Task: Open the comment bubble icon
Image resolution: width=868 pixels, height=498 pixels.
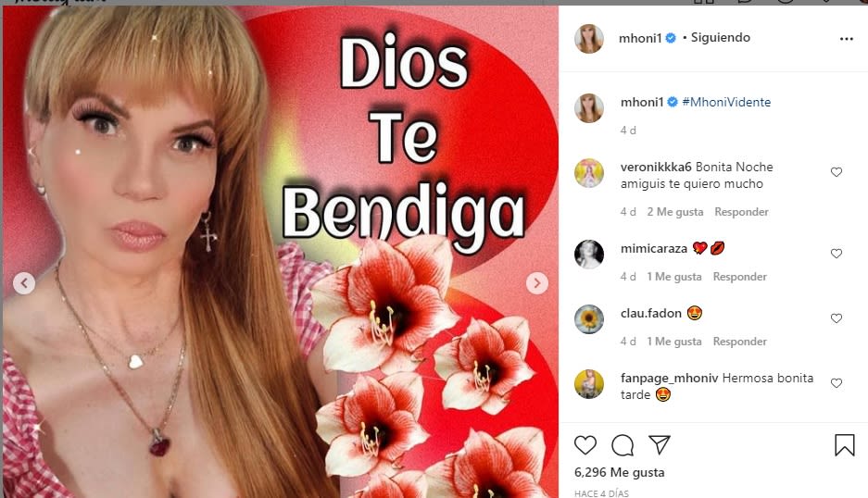Action: coord(623,445)
